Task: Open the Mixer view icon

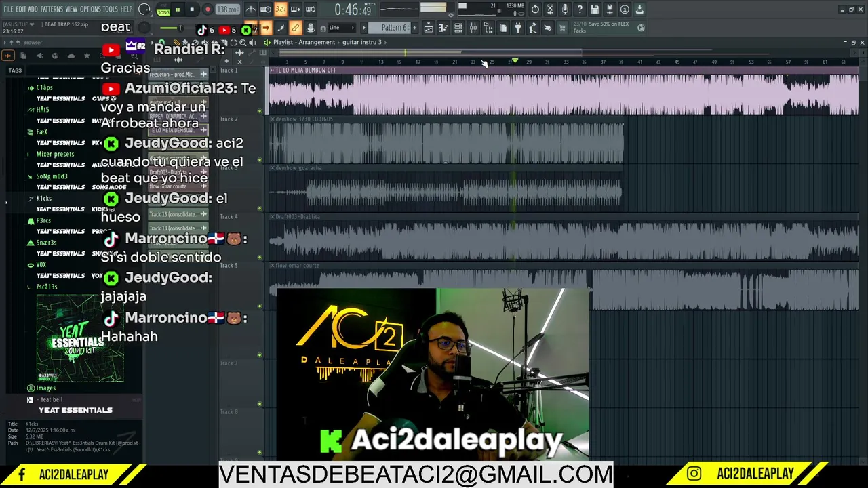Action: (473, 28)
